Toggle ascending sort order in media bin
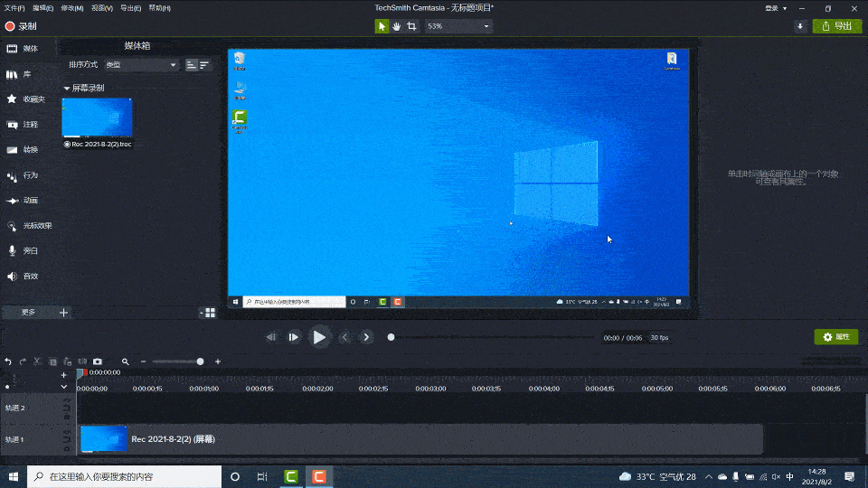The width and height of the screenshot is (868, 488). point(191,65)
